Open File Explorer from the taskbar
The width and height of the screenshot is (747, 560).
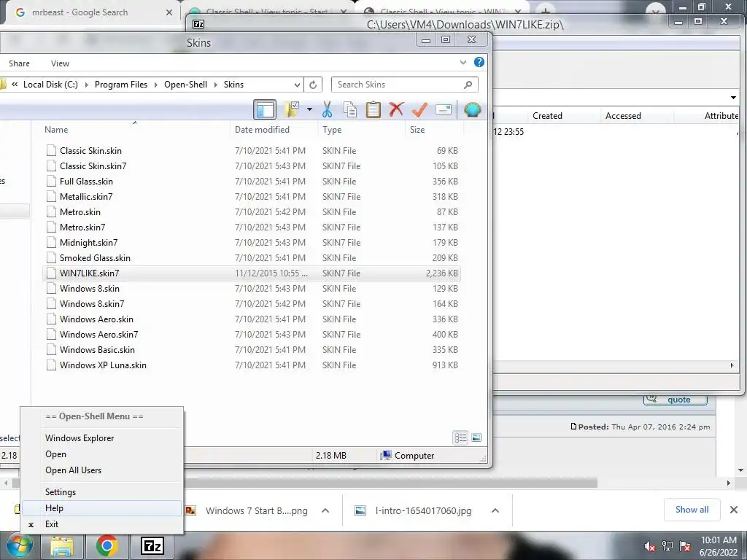click(x=62, y=546)
